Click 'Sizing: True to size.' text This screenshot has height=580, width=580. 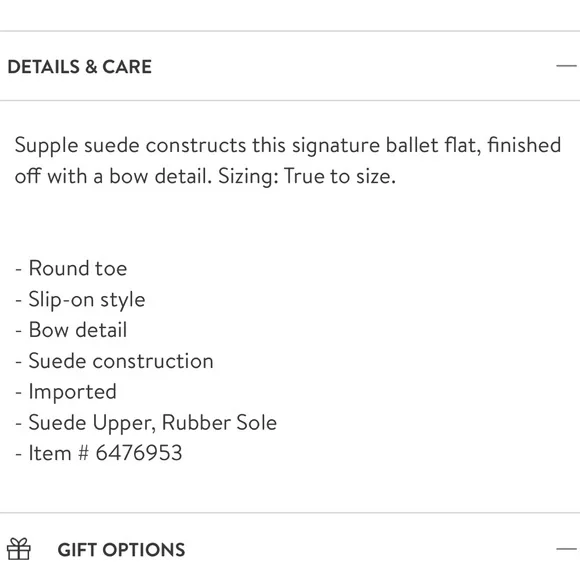pyautogui.click(x=307, y=176)
